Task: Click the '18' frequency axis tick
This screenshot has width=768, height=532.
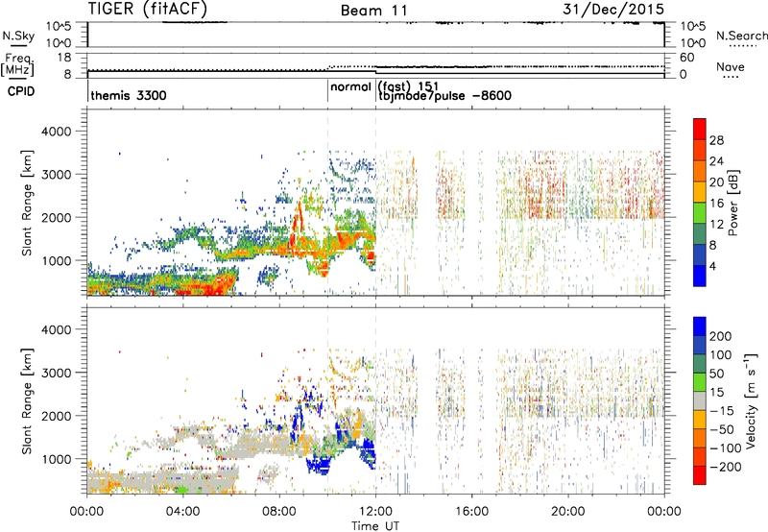Action: point(64,58)
